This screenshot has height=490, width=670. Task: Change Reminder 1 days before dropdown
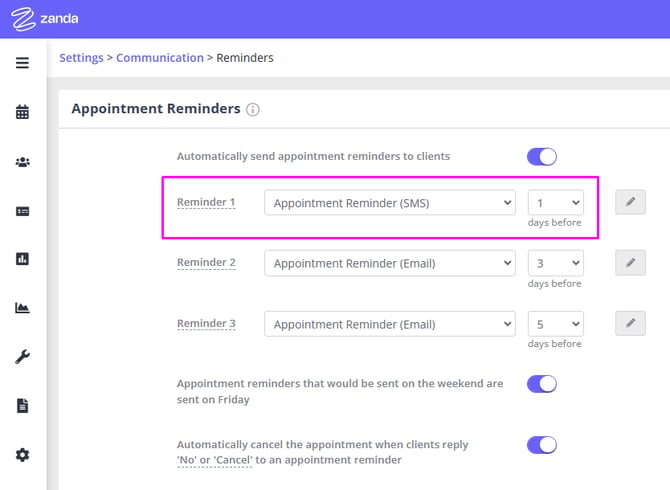pos(555,203)
